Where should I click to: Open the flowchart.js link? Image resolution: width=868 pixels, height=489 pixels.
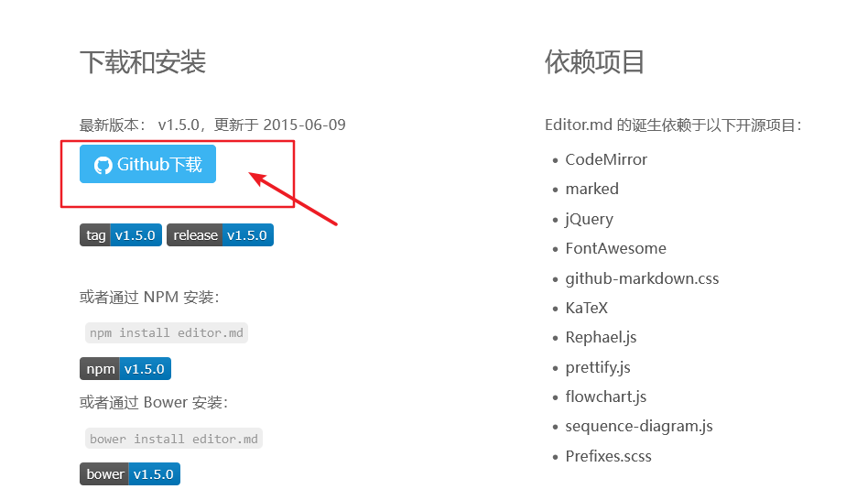click(605, 397)
